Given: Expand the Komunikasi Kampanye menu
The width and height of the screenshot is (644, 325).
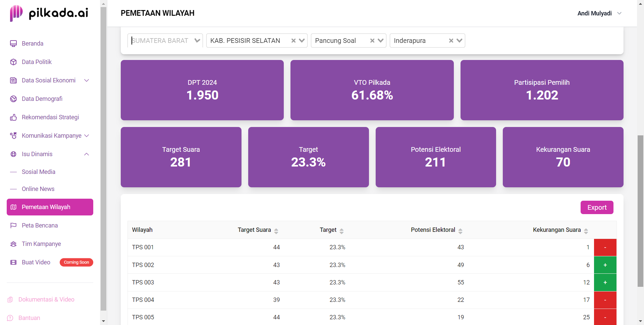Looking at the screenshot, I should point(87,136).
